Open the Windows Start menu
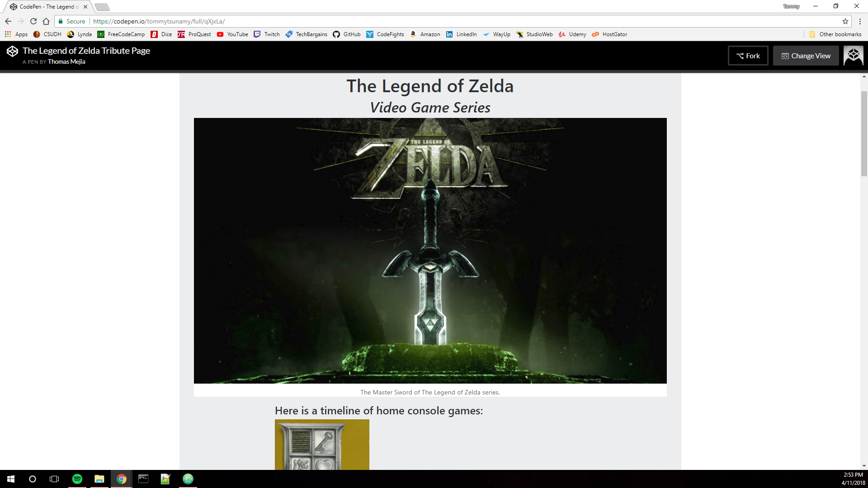Screen dimensions: 868x488 11,479
